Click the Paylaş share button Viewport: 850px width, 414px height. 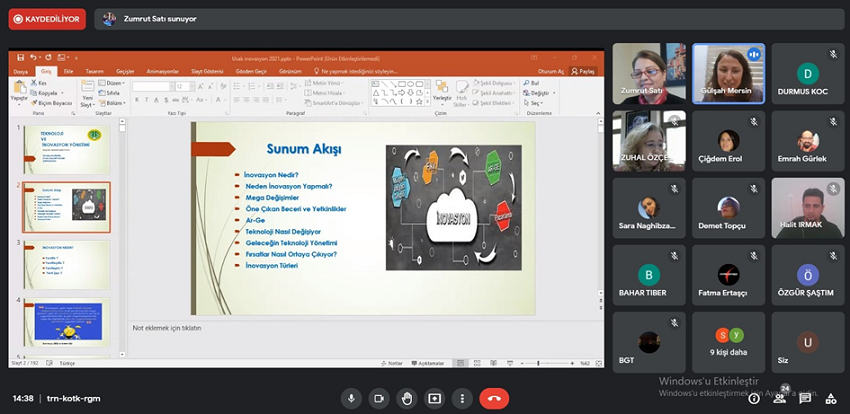[585, 72]
